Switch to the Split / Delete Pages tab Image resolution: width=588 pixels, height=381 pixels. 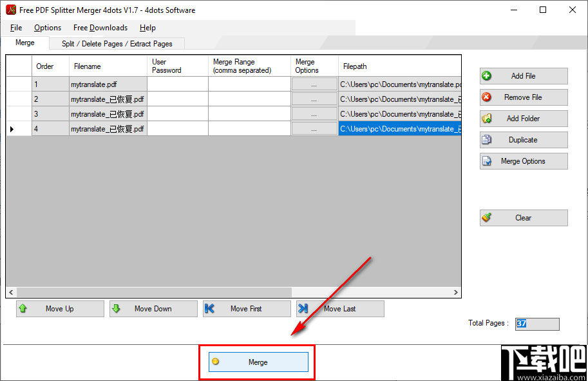coord(116,43)
